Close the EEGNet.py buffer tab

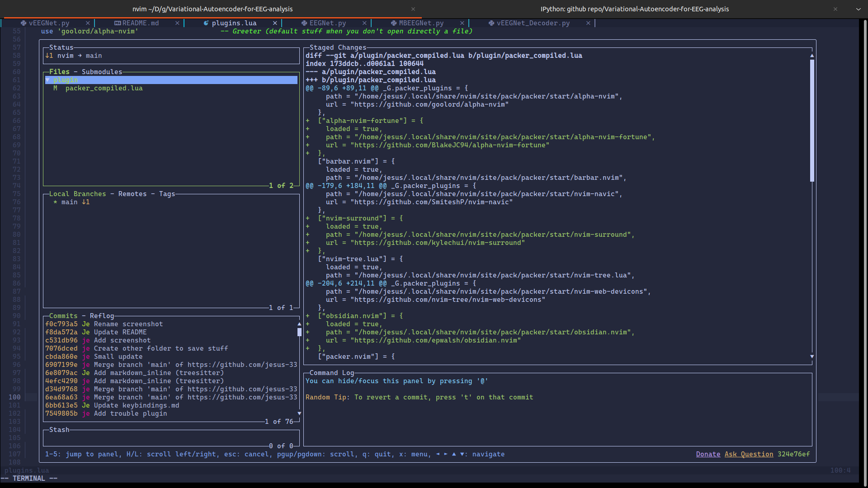tap(364, 23)
